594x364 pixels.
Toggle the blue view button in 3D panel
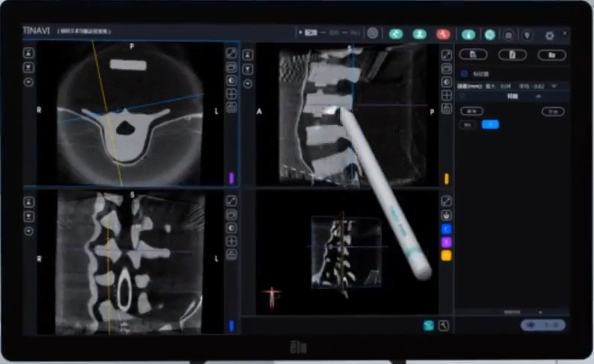click(446, 229)
